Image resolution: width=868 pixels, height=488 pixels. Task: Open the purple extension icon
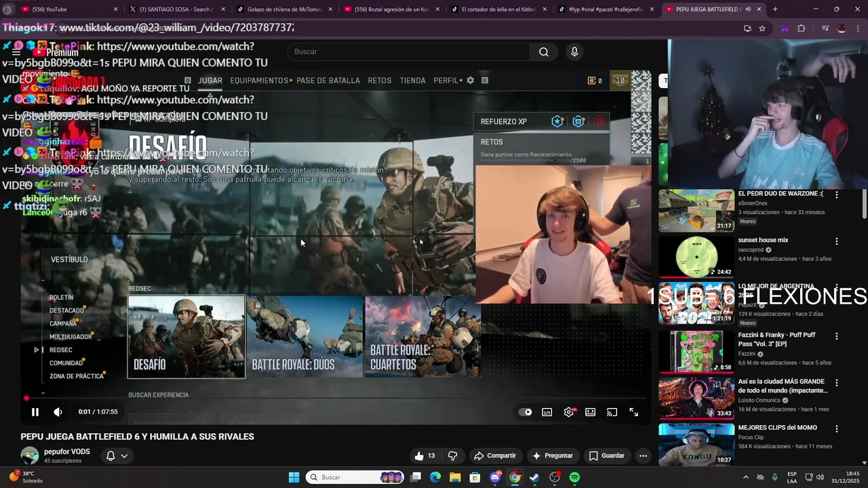[785, 28]
